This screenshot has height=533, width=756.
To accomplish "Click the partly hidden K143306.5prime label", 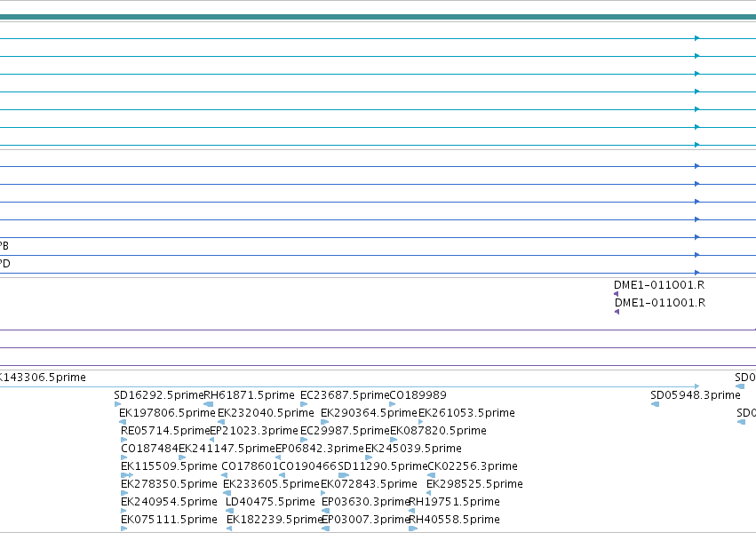I will click(43, 378).
